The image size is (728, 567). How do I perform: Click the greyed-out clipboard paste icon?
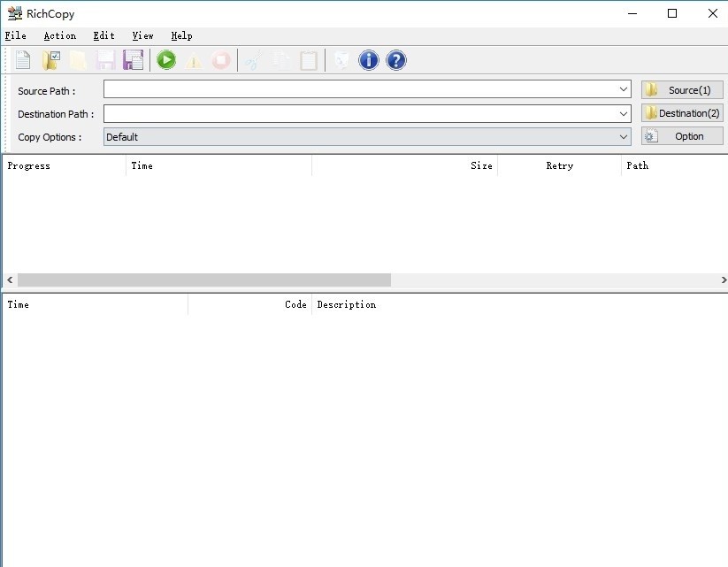(x=309, y=60)
